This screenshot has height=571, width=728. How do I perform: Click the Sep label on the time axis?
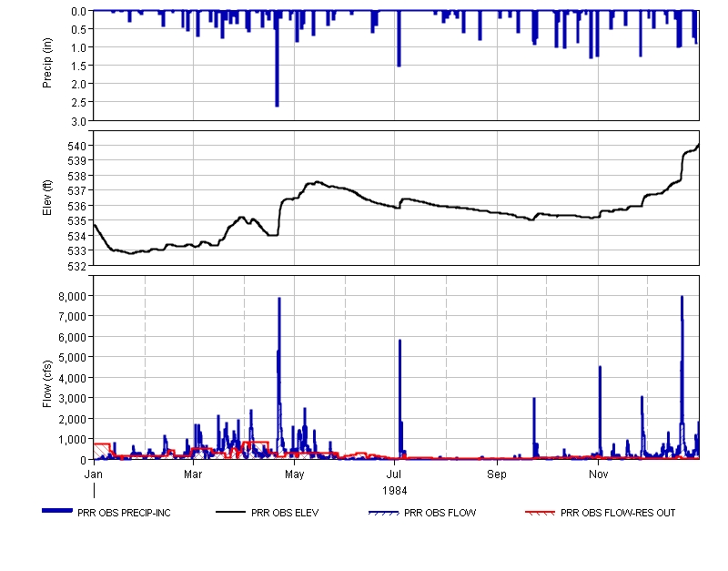pos(497,474)
